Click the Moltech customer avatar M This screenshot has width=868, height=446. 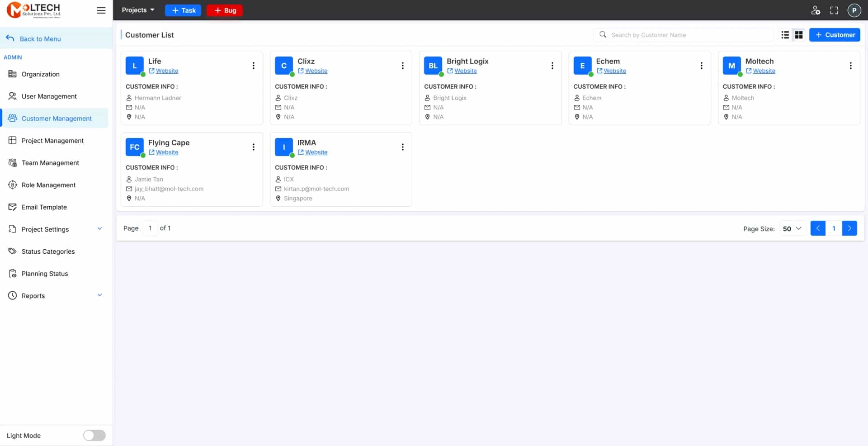pyautogui.click(x=731, y=66)
